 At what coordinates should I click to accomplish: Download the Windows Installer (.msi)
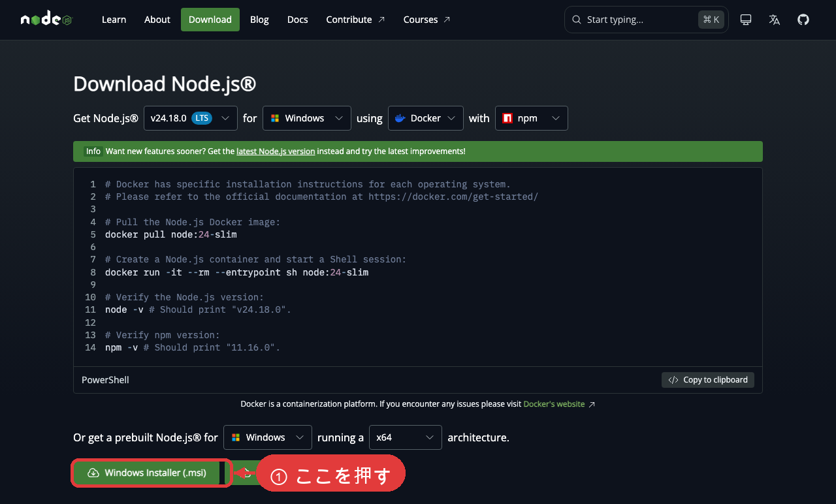(147, 473)
